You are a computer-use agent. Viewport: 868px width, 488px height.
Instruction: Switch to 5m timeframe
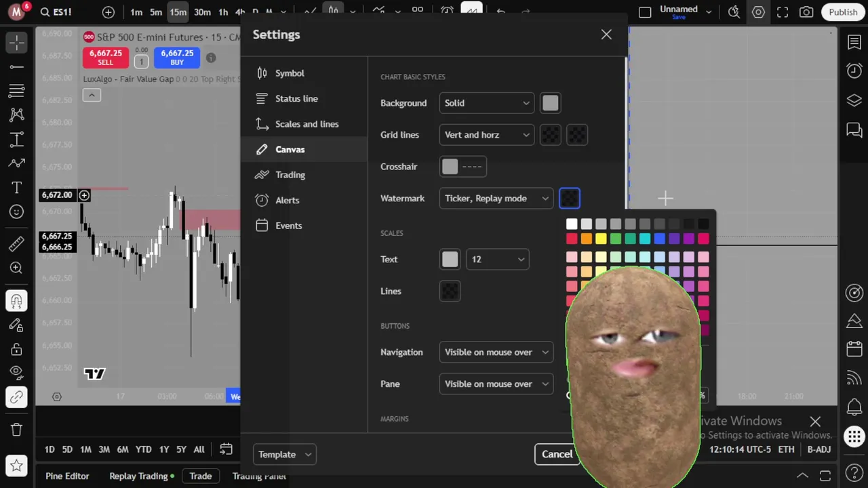point(156,12)
